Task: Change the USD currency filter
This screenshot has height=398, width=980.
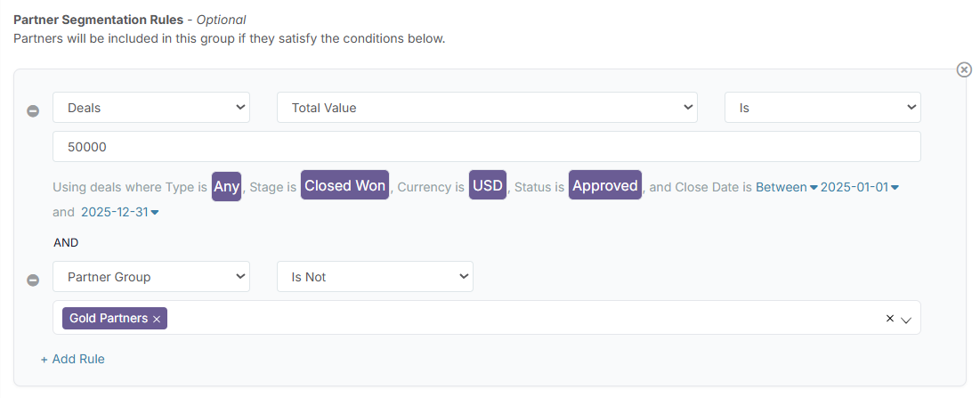Action: tap(488, 185)
